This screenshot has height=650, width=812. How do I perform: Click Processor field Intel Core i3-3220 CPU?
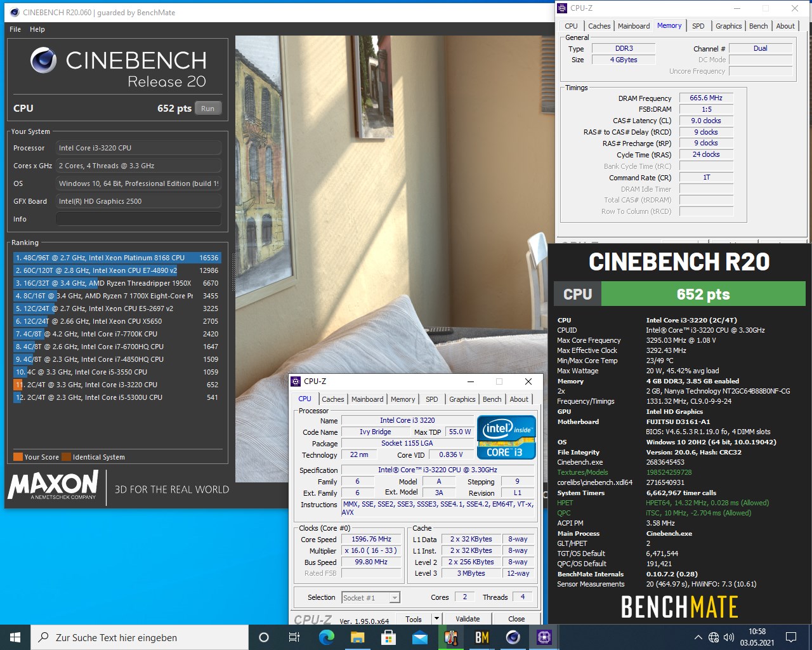pyautogui.click(x=138, y=148)
